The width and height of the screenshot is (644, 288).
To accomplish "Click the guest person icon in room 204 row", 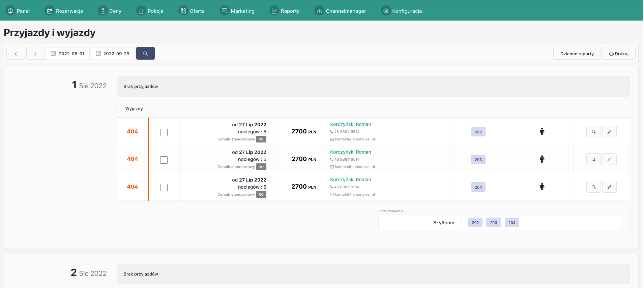I will 542,187.
